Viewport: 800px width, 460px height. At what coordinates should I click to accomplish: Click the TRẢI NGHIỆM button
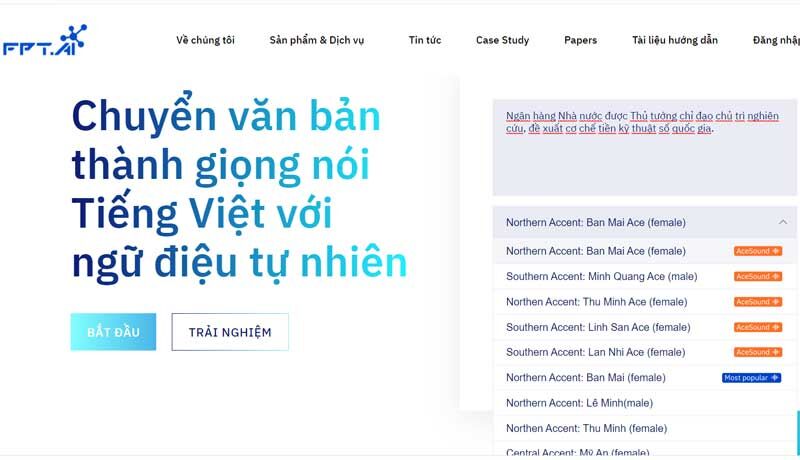[x=230, y=332]
